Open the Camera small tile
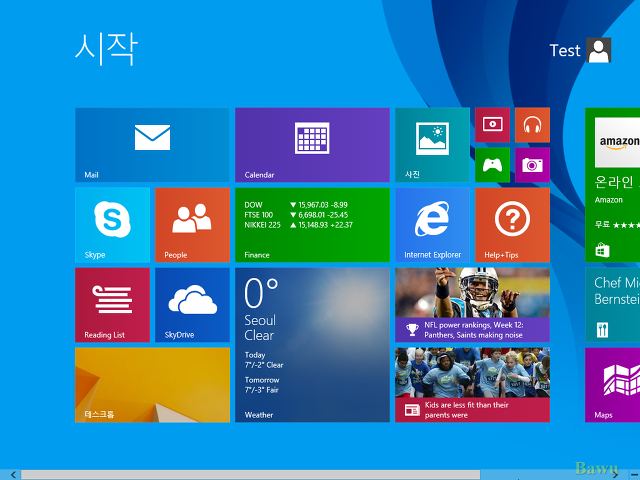Viewport: 640px width, 480px height. point(532,165)
